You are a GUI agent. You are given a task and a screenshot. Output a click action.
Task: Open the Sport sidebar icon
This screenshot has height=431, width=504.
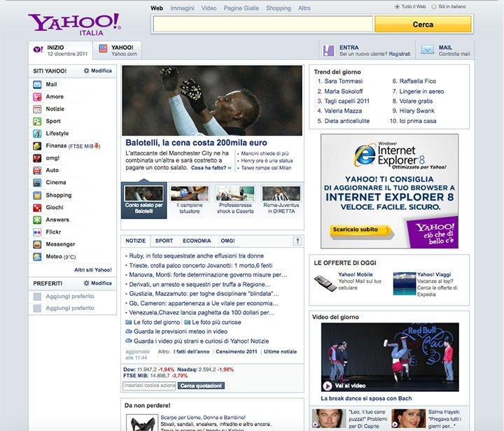pyautogui.click(x=37, y=122)
